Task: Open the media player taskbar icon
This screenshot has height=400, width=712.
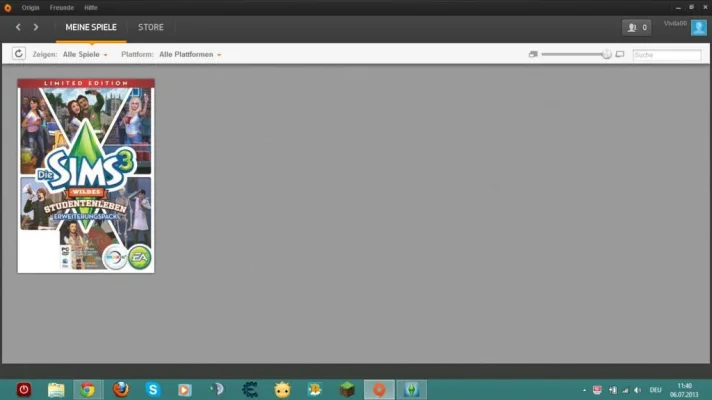Action: pos(185,390)
